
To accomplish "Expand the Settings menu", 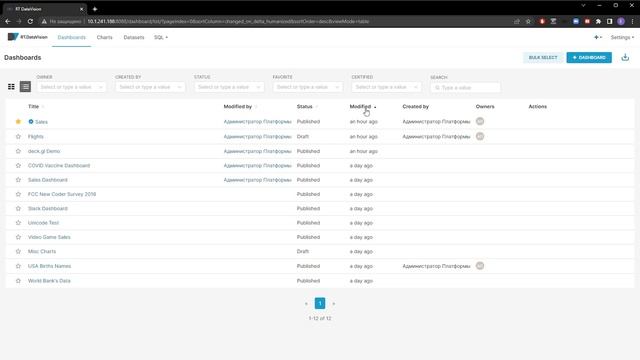I will (622, 37).
